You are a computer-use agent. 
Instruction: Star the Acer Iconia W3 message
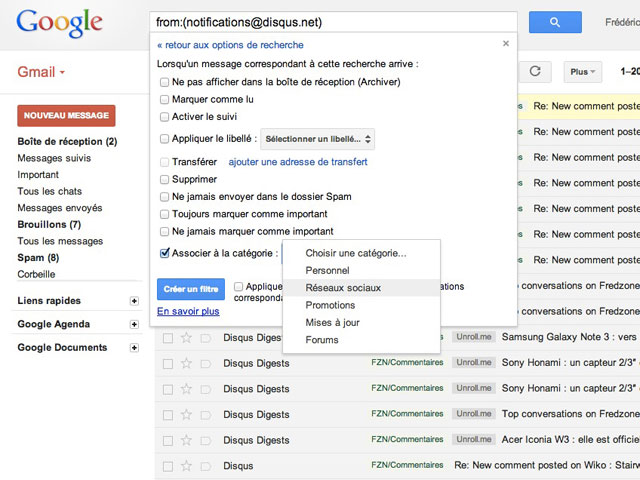[186, 440]
